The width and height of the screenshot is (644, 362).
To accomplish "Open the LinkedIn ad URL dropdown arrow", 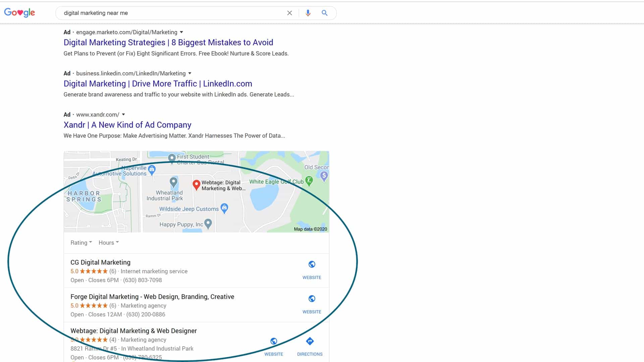I will pyautogui.click(x=190, y=73).
